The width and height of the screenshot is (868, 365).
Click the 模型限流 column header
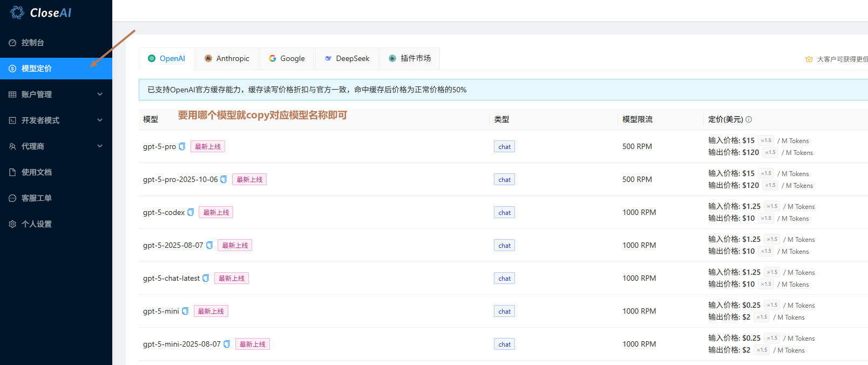[638, 119]
